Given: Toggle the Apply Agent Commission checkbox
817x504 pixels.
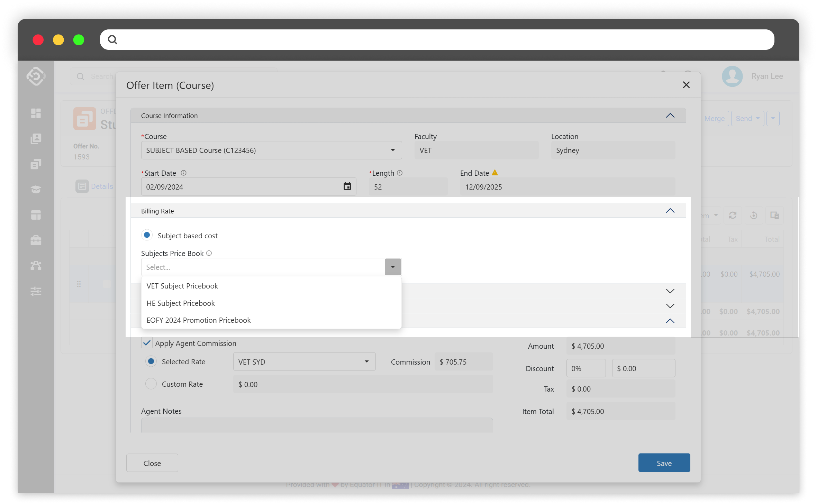Looking at the screenshot, I should 147,343.
